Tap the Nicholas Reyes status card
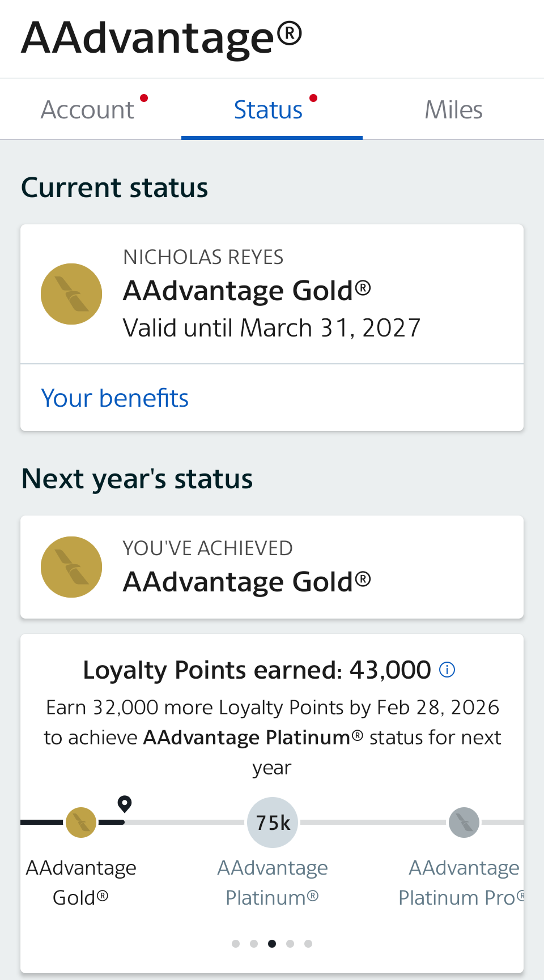 (x=317, y=294)
